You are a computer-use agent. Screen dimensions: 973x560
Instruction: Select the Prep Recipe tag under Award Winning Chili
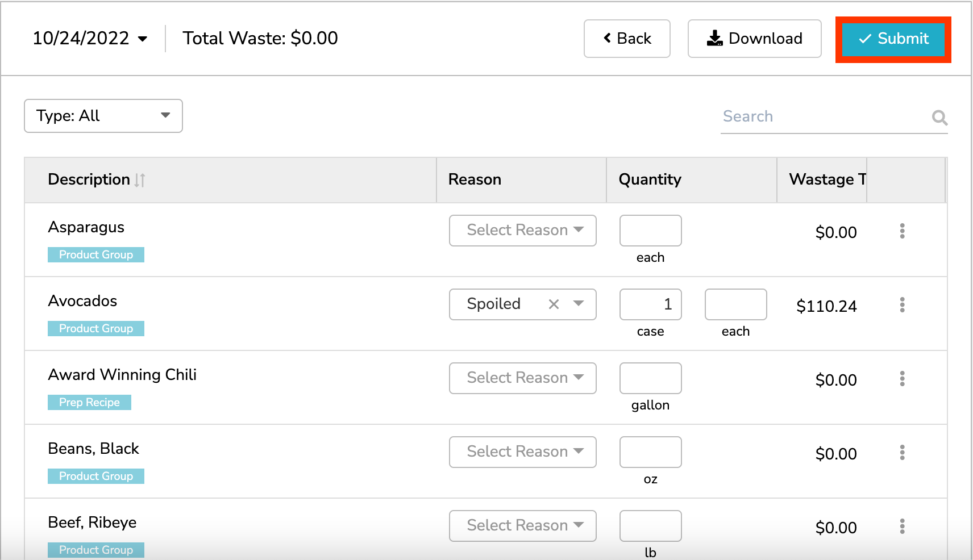click(89, 402)
